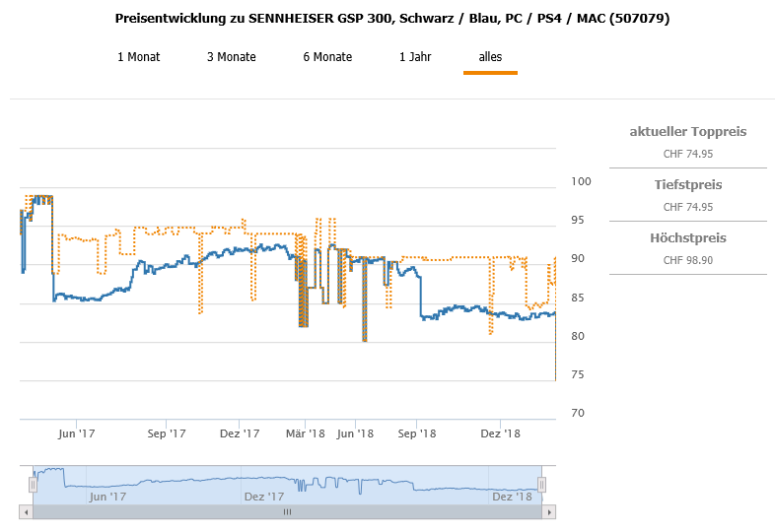Click the 100 y-axis value label

[x=582, y=182]
